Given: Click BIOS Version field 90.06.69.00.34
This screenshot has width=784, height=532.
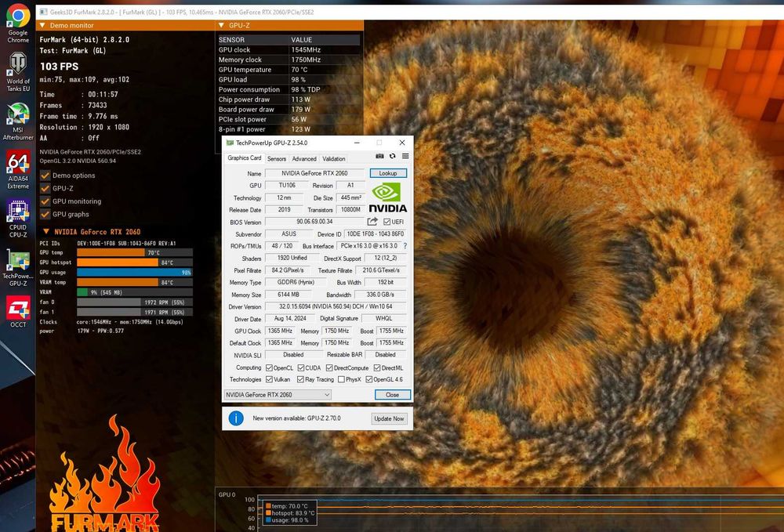Looking at the screenshot, I should click(x=314, y=221).
